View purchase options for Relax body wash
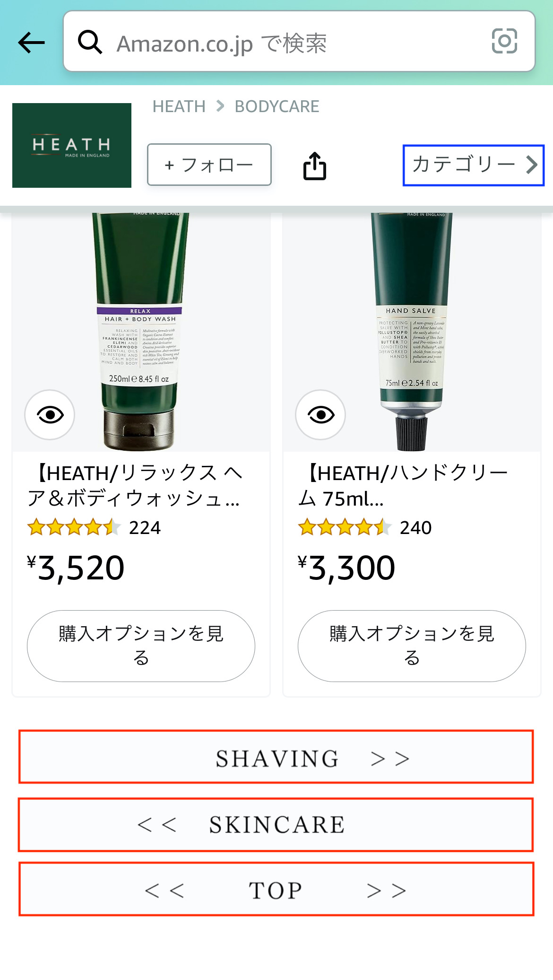Viewport: 553px width, 980px height. [141, 646]
